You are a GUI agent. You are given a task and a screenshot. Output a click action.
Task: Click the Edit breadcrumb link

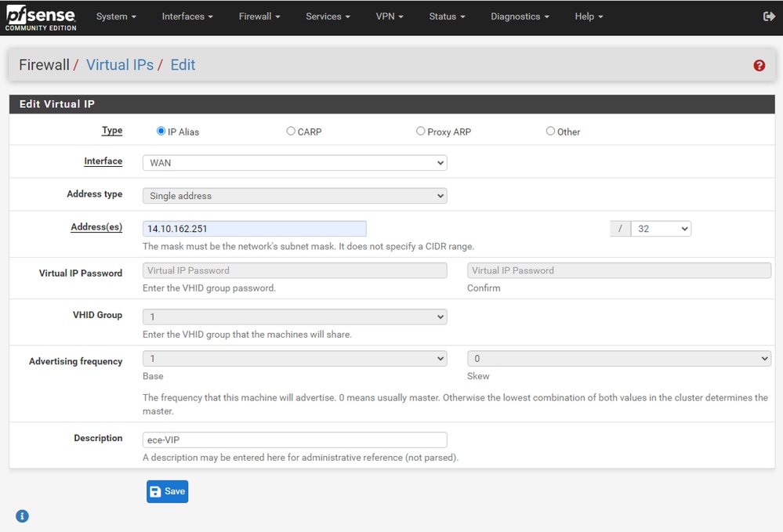[x=183, y=65]
